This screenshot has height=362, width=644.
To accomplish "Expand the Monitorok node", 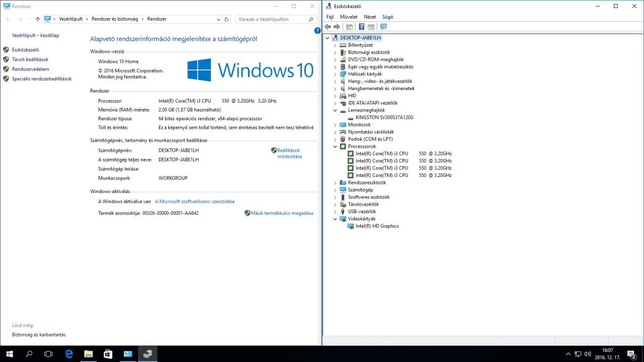I will pos(335,125).
